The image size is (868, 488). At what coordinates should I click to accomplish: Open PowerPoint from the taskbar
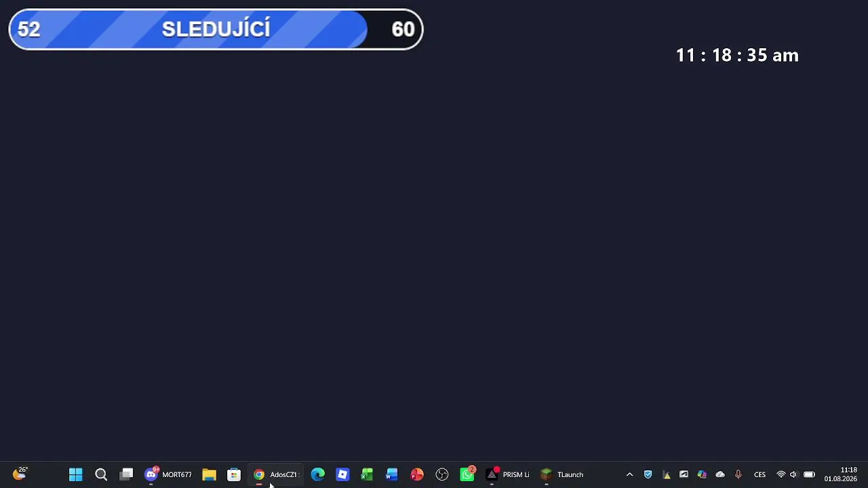417,474
